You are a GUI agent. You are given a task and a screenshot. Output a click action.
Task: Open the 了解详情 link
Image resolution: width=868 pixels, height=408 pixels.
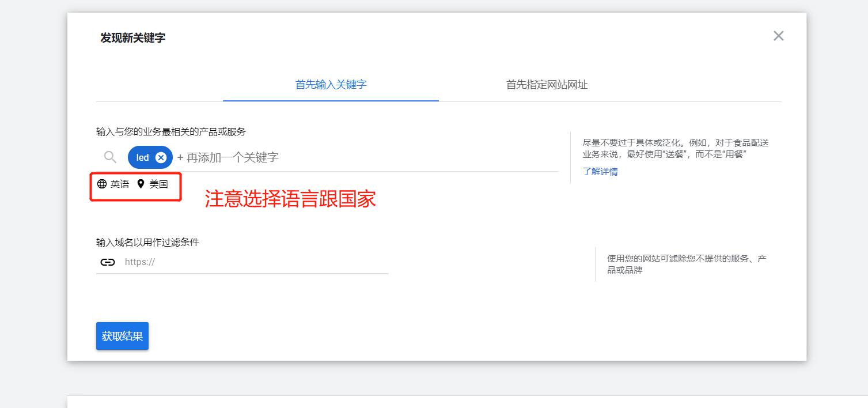[x=601, y=172]
